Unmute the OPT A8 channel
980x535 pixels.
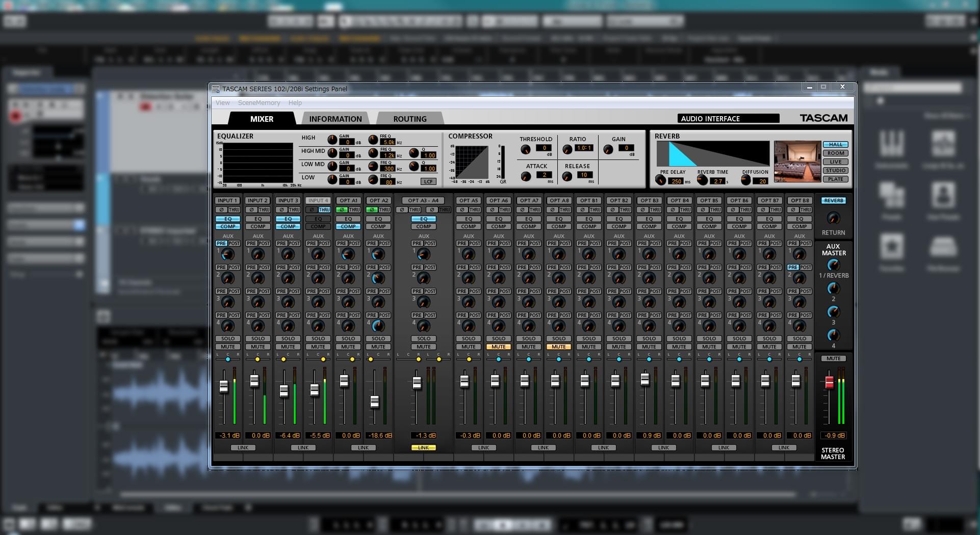click(x=559, y=346)
